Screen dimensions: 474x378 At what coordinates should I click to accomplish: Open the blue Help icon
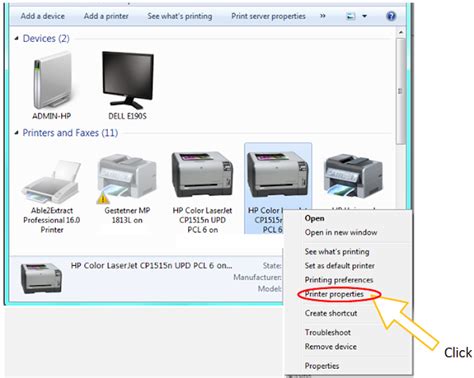pyautogui.click(x=391, y=16)
